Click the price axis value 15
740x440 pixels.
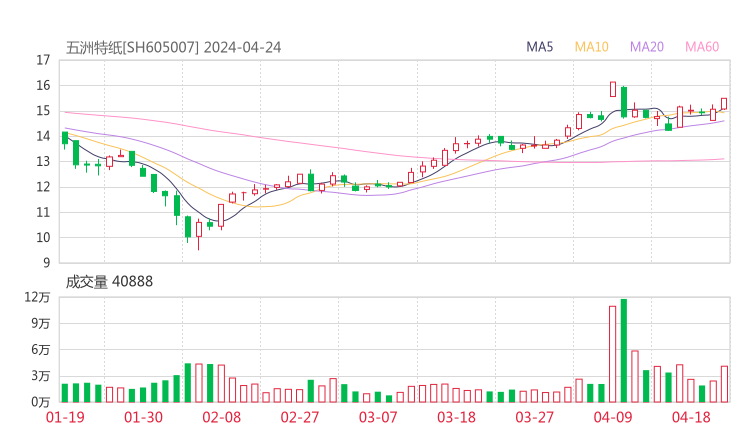43,111
